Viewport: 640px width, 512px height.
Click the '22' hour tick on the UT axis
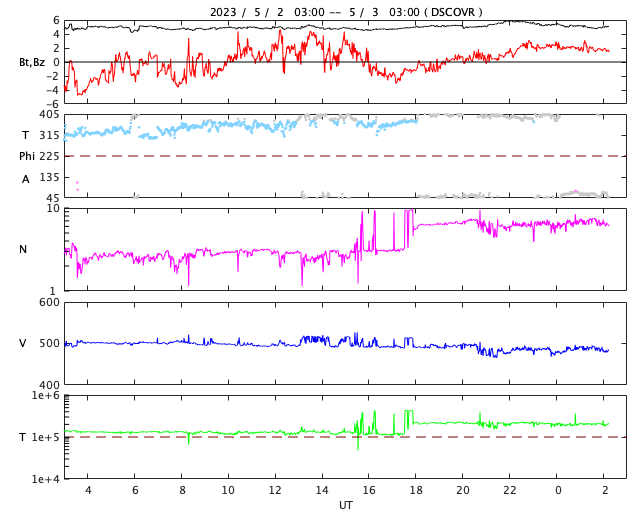(510, 490)
